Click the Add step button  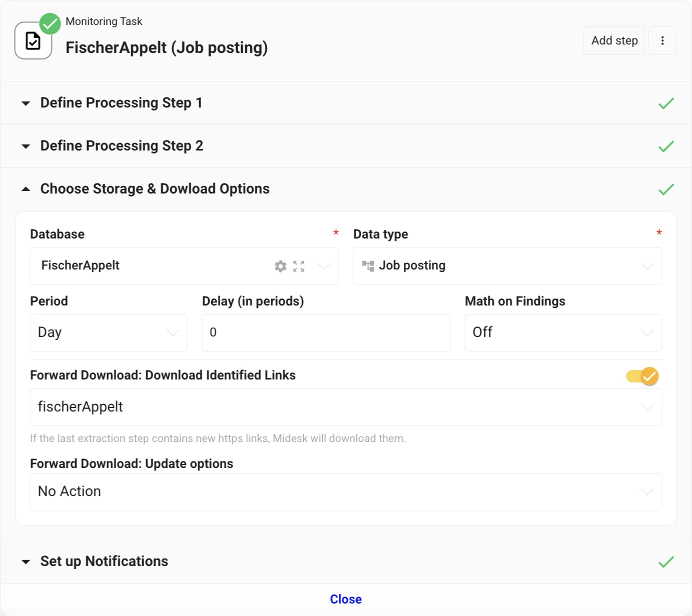[x=614, y=41]
